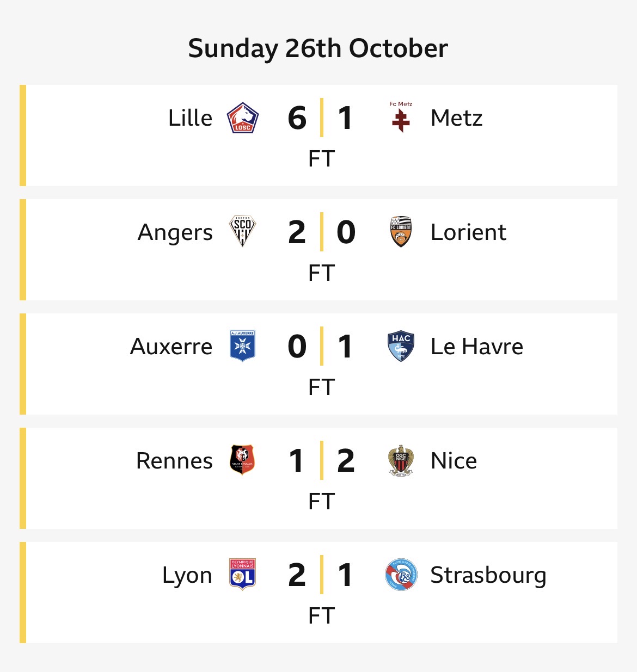This screenshot has height=672, width=637.
Task: Click the OGC Nice club crest
Action: tap(401, 460)
